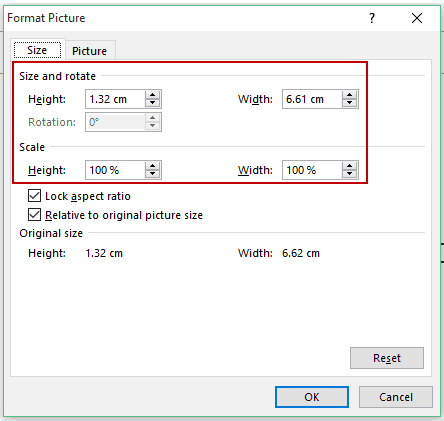Click the Reset button
The width and height of the screenshot is (444, 421).
387,358
